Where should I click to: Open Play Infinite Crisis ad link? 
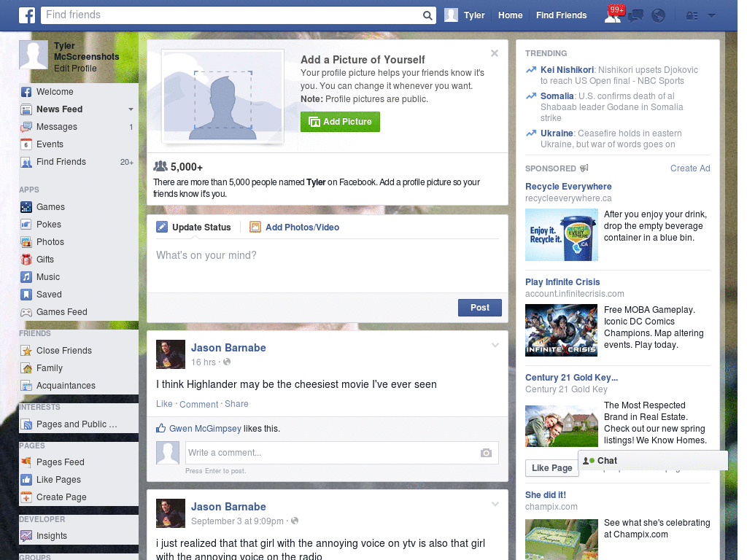click(562, 282)
